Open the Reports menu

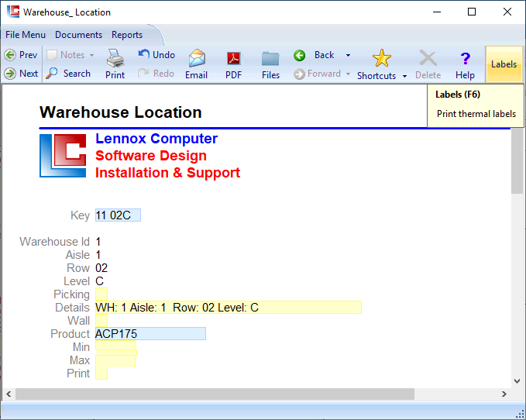[x=127, y=35]
